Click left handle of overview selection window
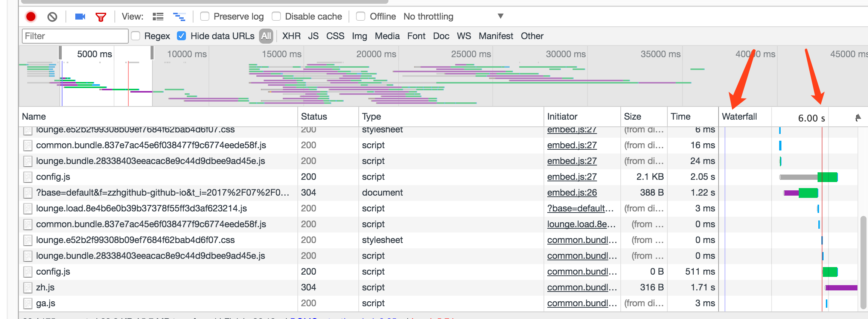 click(x=60, y=53)
